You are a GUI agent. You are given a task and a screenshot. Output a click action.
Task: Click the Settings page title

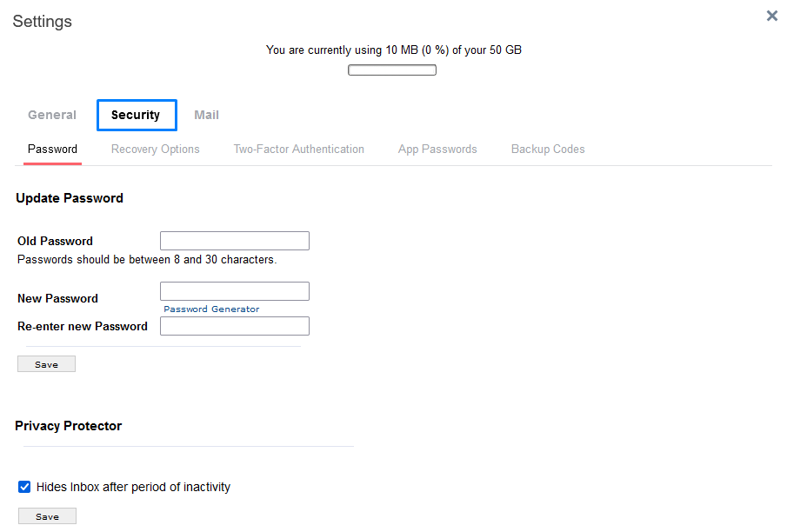(x=42, y=21)
